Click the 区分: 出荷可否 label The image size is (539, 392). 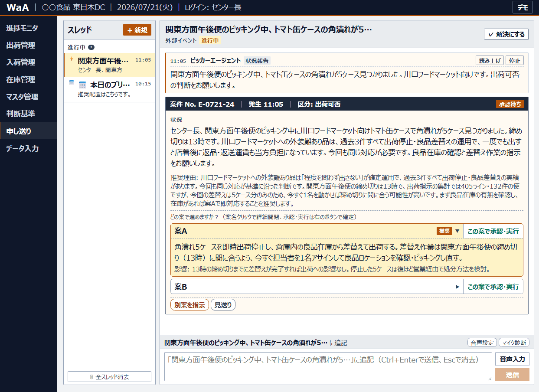[319, 104]
